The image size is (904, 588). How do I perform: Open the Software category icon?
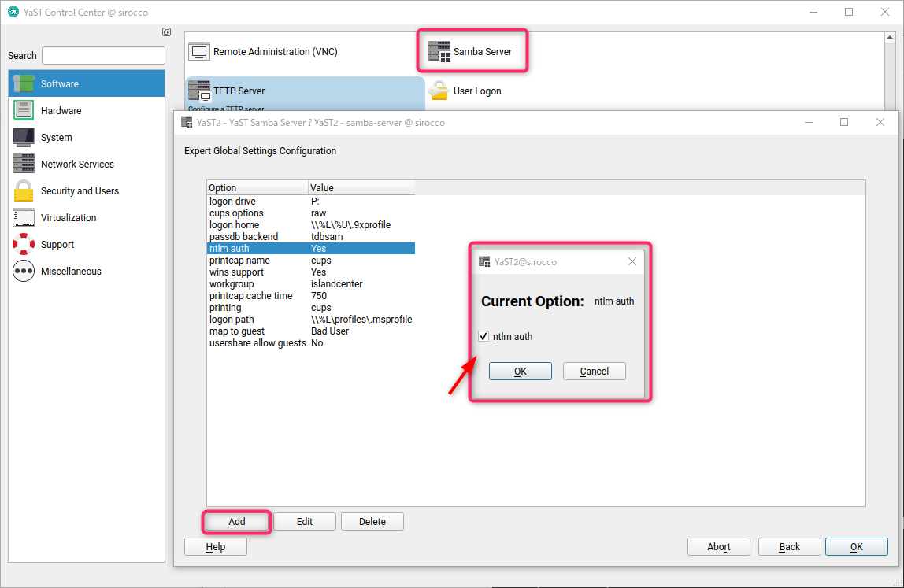tap(24, 83)
